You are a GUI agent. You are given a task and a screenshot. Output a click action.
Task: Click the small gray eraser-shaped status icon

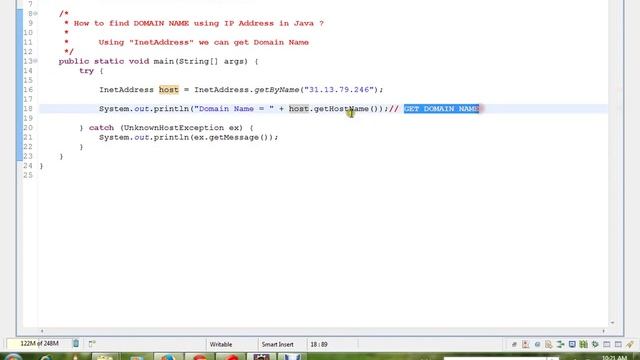point(514,344)
